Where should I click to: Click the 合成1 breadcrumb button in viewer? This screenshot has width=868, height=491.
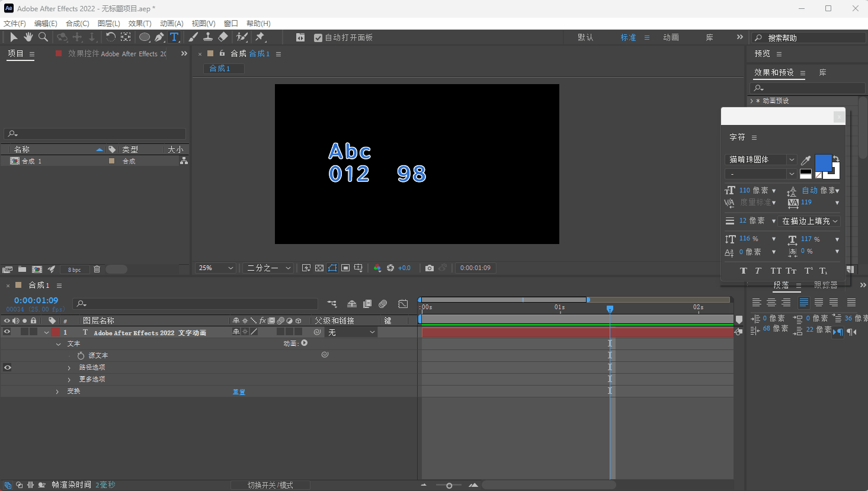(223, 69)
